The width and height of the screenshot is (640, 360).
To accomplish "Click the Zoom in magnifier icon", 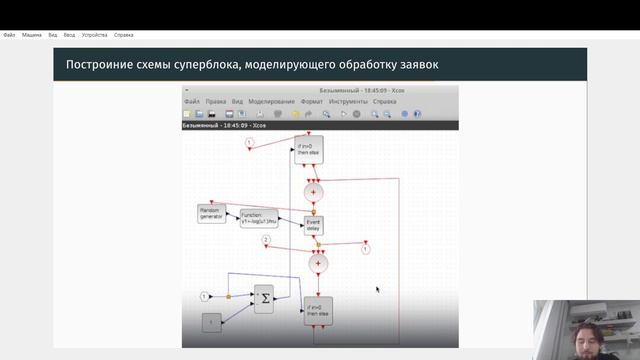I will coord(374,114).
